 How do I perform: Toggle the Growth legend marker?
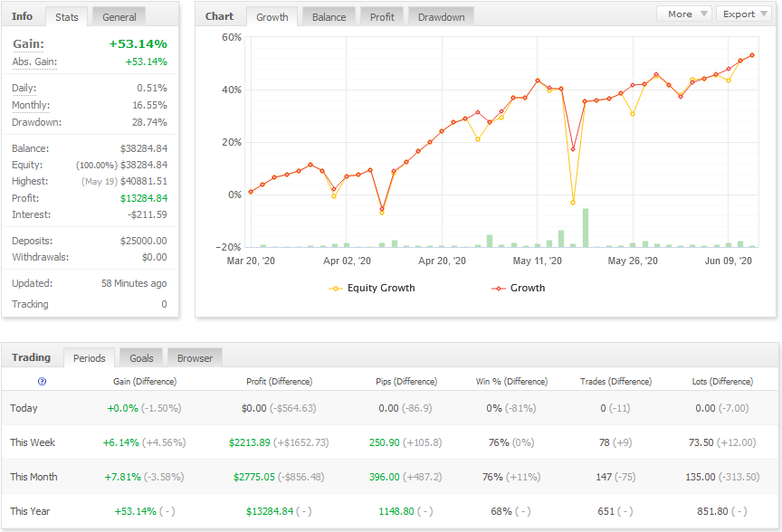(498, 289)
